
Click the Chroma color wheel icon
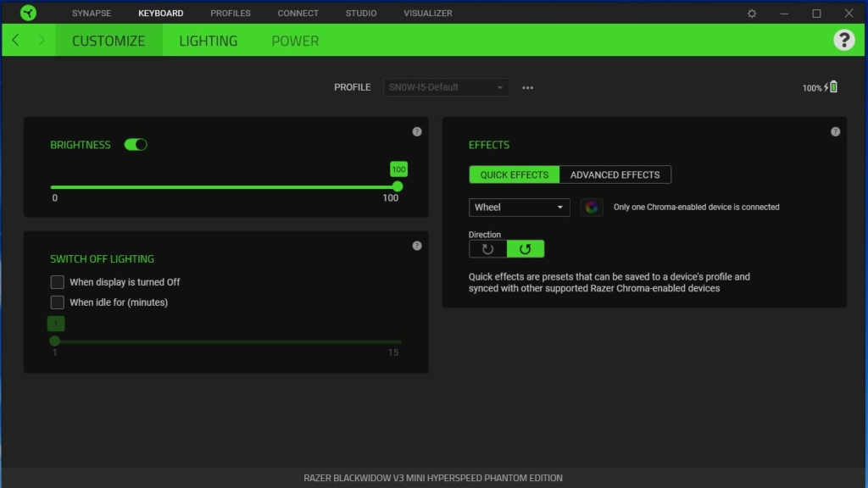coord(591,207)
